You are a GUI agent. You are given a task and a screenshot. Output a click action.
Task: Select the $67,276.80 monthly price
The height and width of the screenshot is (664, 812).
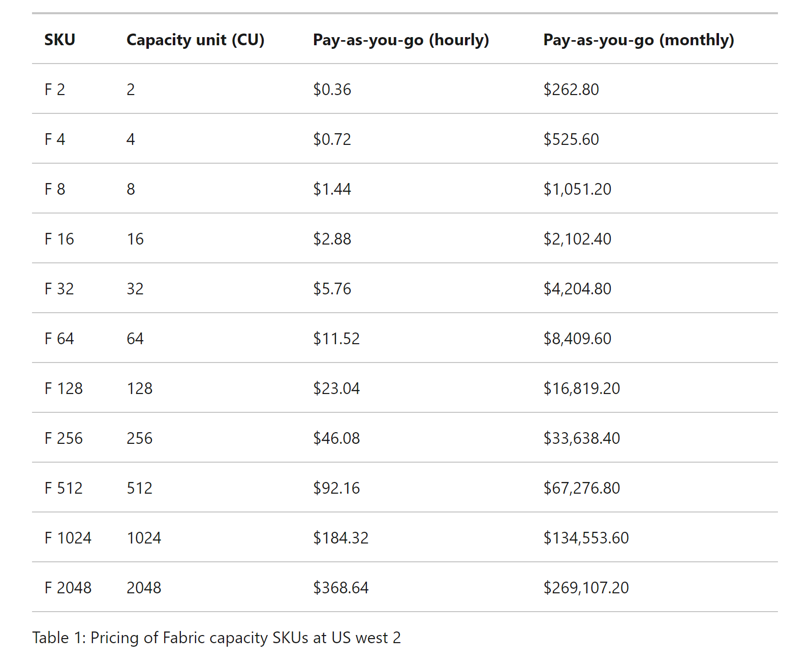[x=581, y=488]
